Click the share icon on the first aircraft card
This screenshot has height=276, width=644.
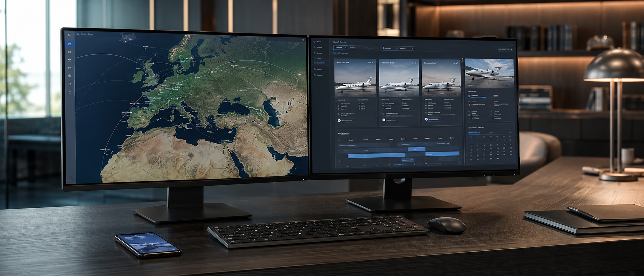373,63
